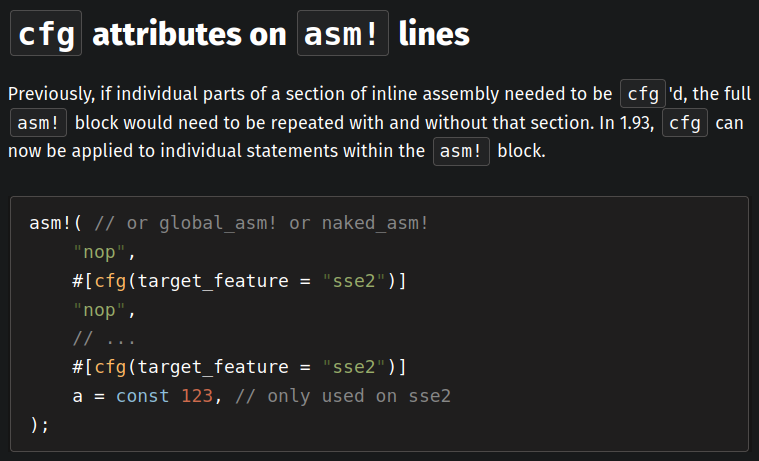Click inline "asm!" code before "block would need"
759x461 pixels.
coord(39,124)
